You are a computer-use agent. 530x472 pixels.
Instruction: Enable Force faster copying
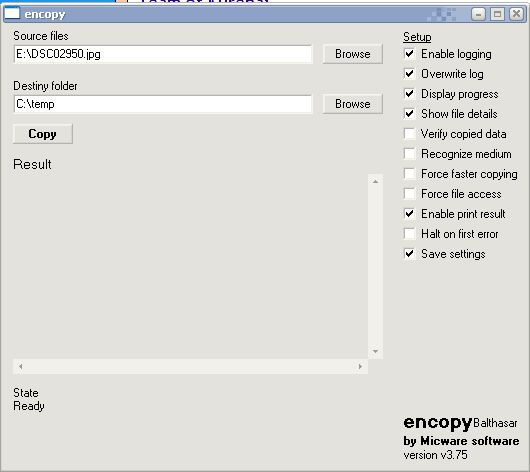tap(409, 174)
